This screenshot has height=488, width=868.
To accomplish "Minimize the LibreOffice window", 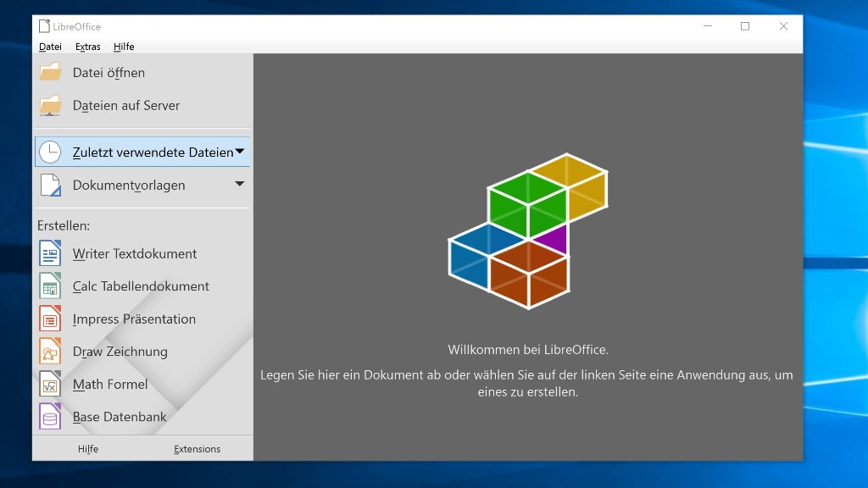I will (708, 26).
